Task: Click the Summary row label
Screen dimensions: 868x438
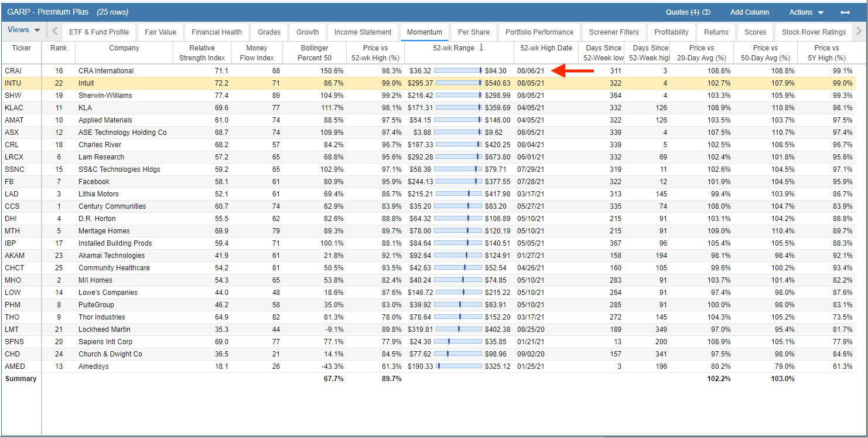Action: point(20,379)
